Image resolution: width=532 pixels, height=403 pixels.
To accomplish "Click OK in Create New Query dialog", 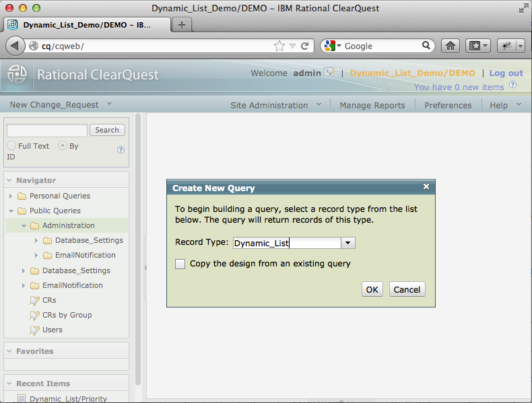I will [372, 289].
